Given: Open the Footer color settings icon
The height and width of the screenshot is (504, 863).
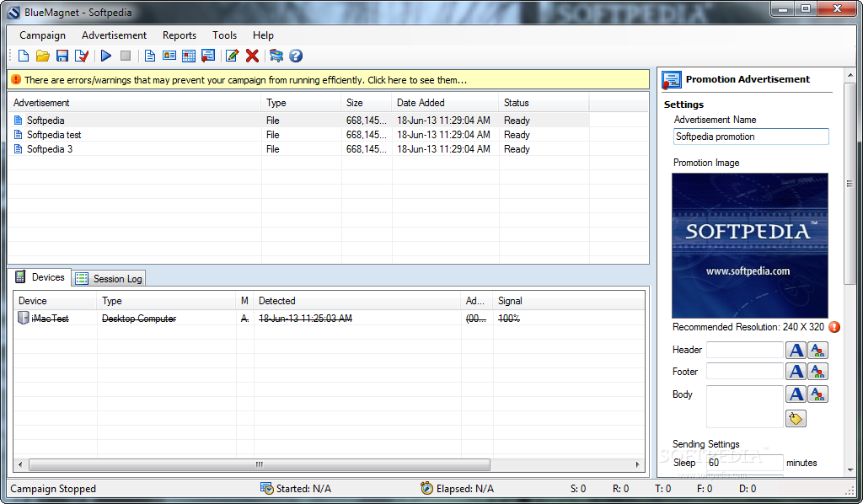Looking at the screenshot, I should point(817,372).
